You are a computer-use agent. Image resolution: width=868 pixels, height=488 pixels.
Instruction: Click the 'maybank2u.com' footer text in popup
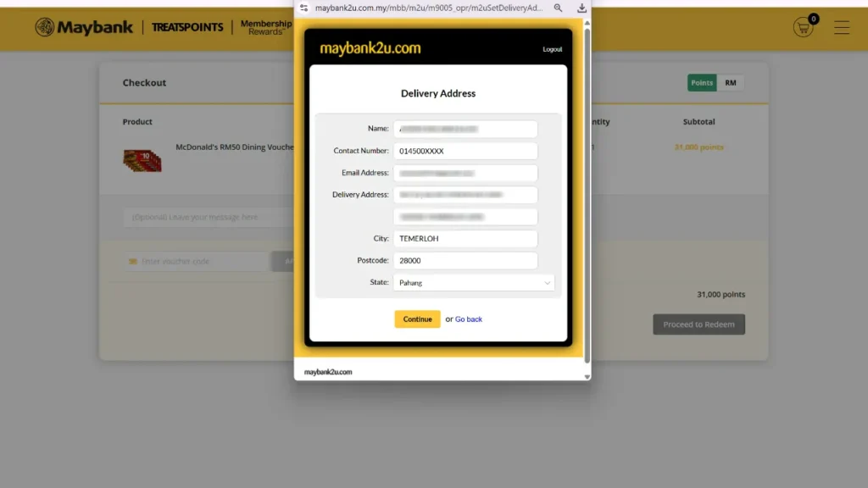[x=328, y=372]
